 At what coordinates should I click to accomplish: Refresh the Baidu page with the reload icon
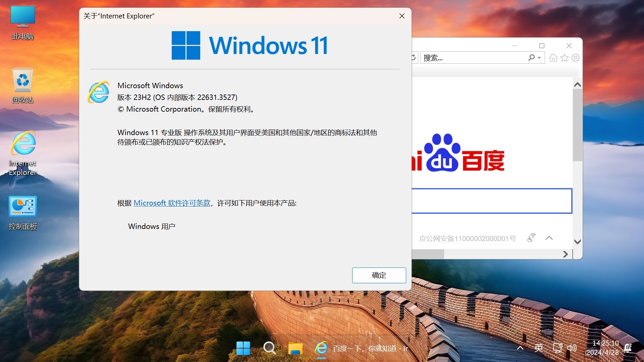click(414, 57)
